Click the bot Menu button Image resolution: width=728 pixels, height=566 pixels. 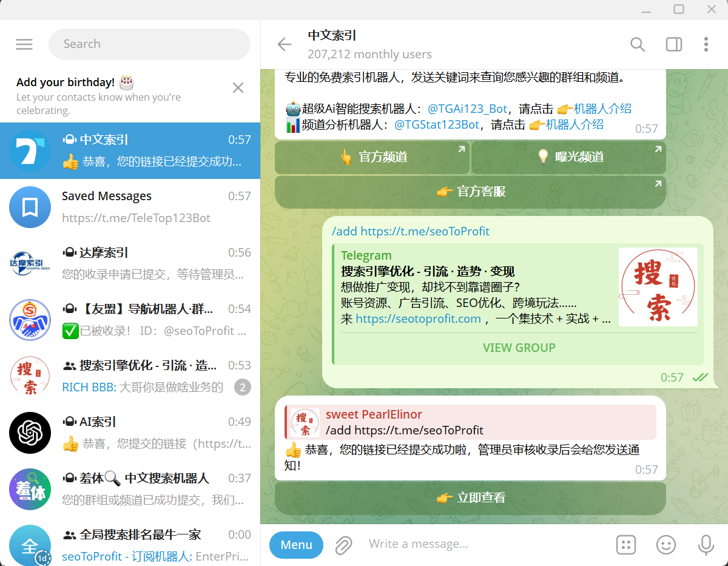[296, 545]
